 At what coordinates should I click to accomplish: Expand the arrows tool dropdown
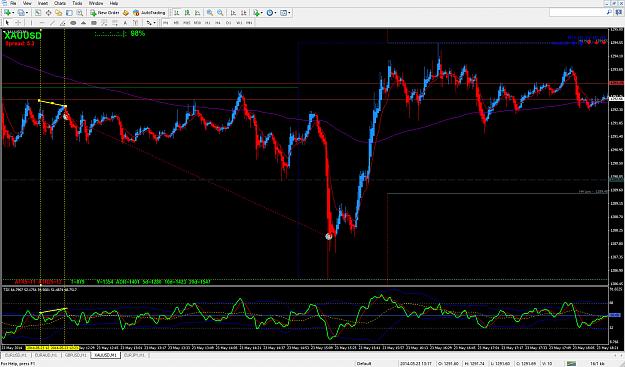(x=155, y=23)
